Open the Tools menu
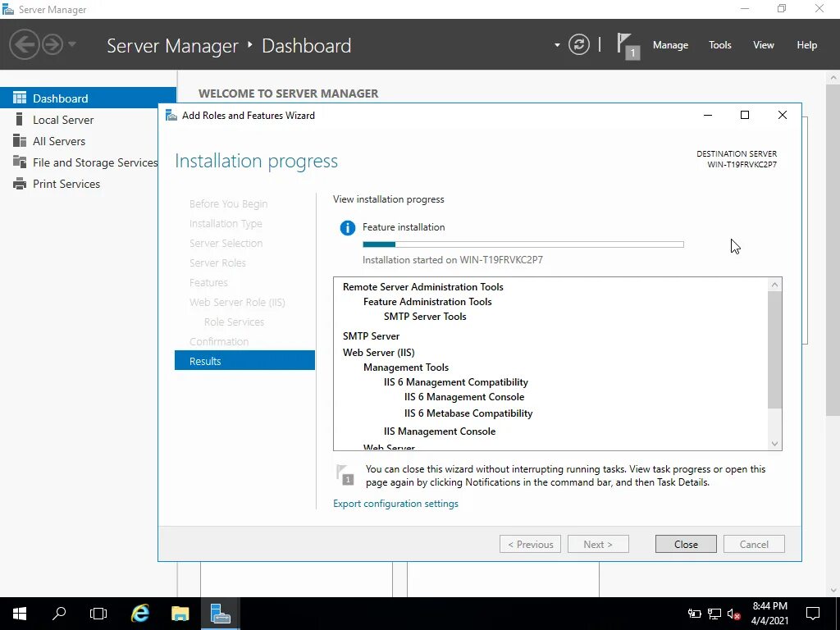This screenshot has width=840, height=630. [719, 45]
